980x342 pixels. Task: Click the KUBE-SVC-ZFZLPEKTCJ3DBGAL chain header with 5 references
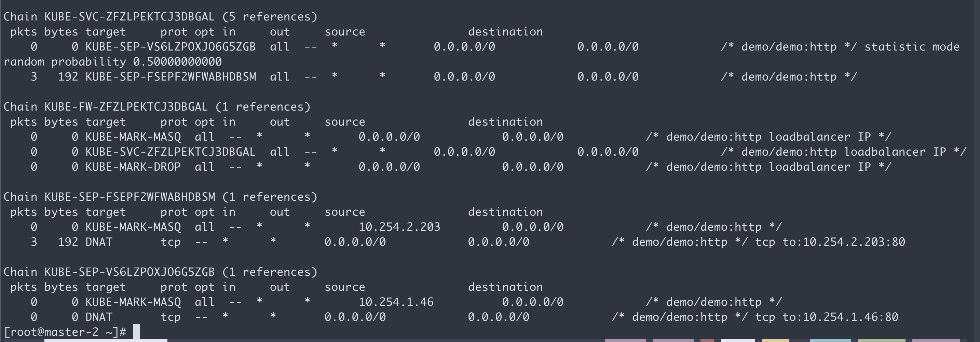click(160, 17)
